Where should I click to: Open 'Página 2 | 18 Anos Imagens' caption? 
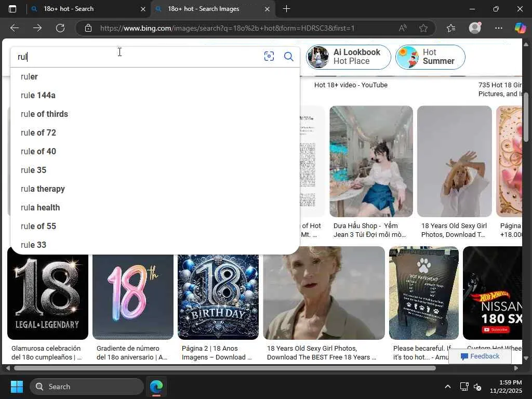tap(217, 353)
